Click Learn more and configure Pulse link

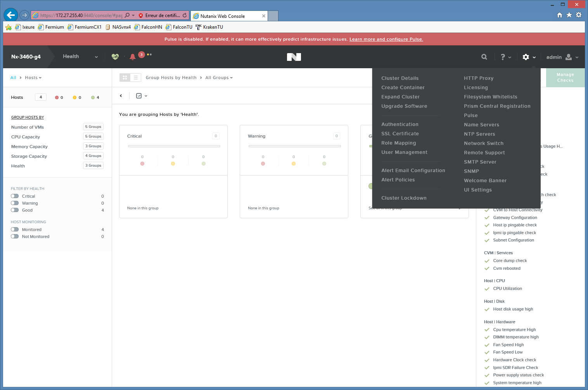[x=386, y=39]
